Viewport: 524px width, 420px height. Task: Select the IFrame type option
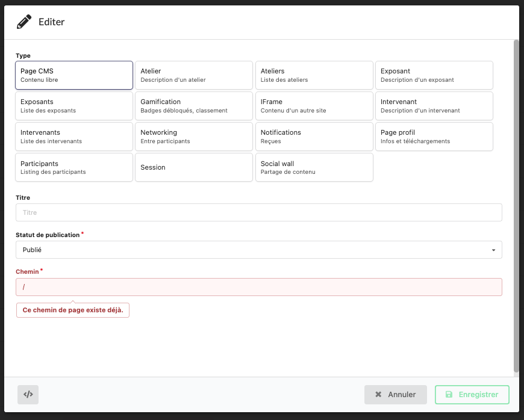coord(314,106)
